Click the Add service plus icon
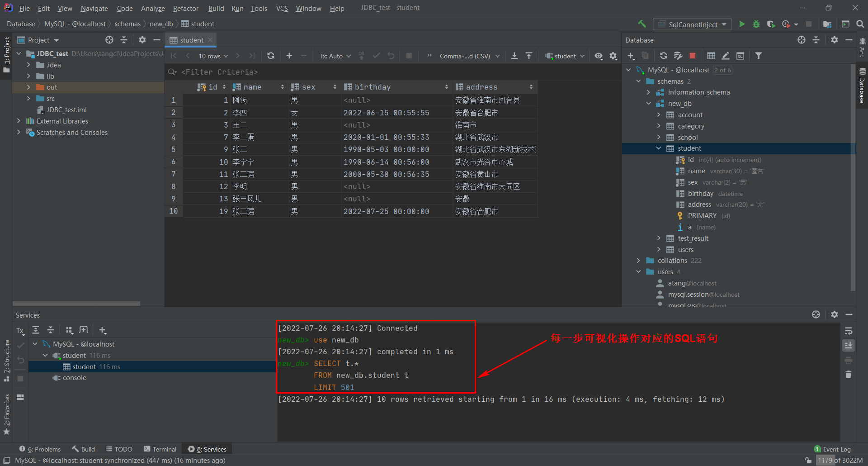This screenshot has height=466, width=868. [x=103, y=330]
